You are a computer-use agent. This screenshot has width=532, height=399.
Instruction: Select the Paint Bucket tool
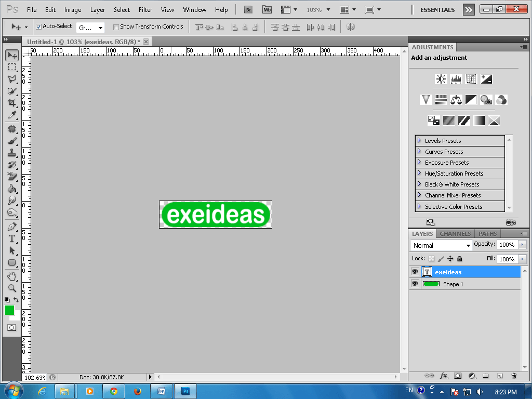click(12, 188)
